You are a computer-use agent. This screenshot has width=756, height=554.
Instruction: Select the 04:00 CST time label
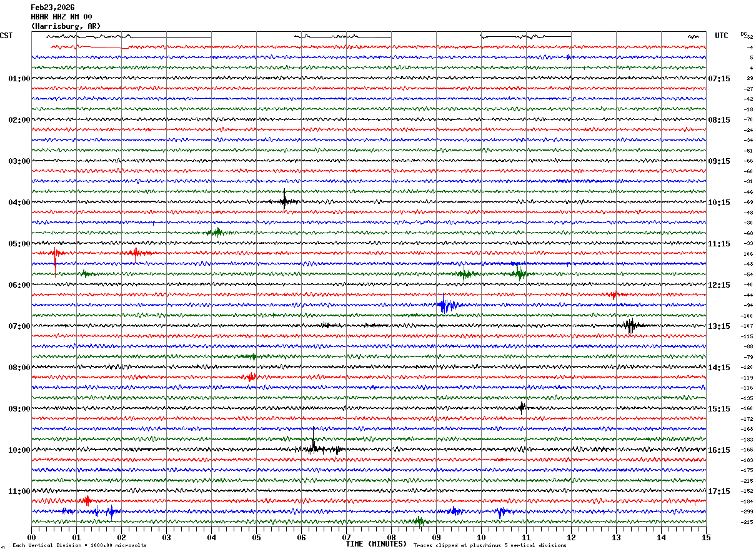tap(19, 203)
